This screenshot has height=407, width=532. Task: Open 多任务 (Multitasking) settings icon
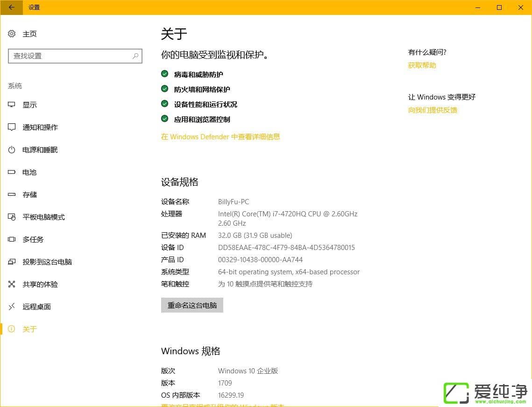[x=11, y=239]
